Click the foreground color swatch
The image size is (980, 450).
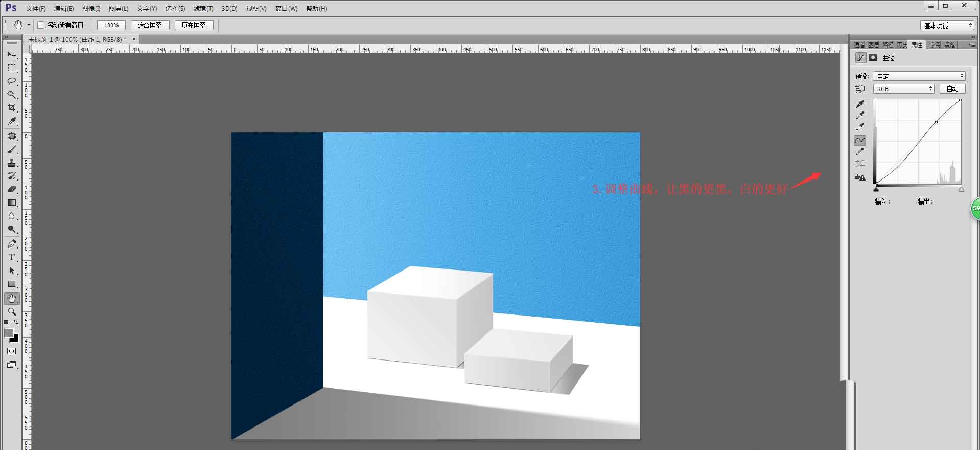pyautogui.click(x=9, y=333)
